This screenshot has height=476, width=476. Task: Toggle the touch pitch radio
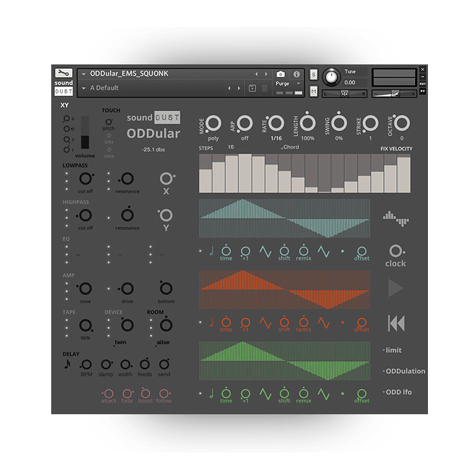[x=108, y=122]
